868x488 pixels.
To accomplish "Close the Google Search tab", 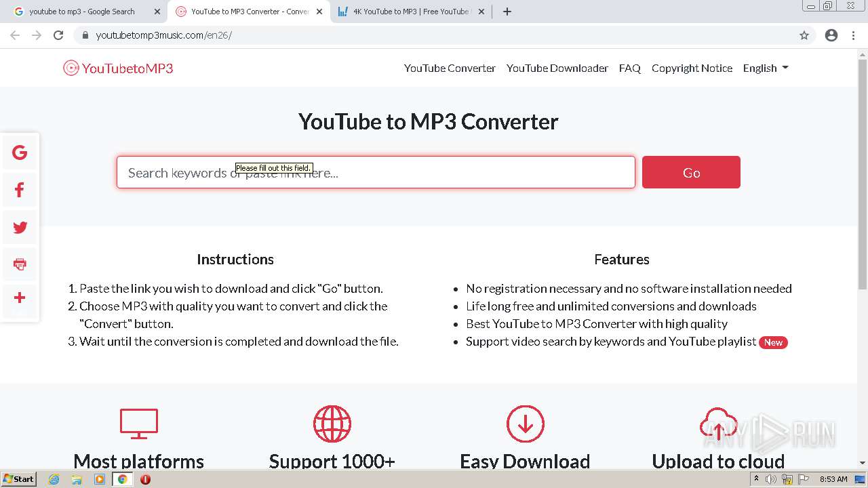I will pyautogui.click(x=157, y=12).
